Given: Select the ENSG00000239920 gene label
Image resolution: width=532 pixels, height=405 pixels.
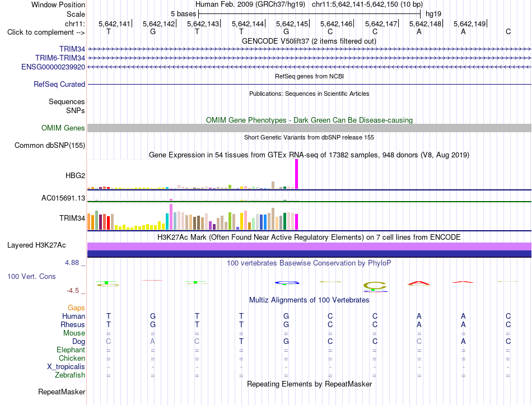Looking at the screenshot, I should tap(53, 67).
